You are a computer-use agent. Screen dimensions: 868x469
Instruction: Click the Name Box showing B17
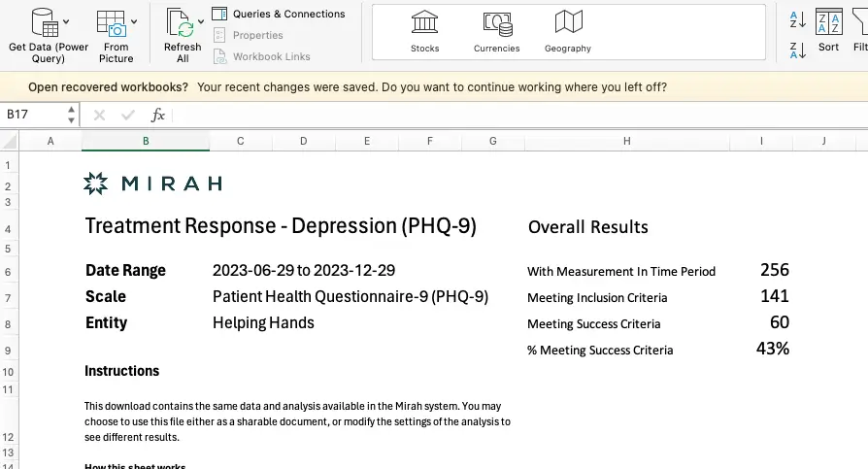[34, 115]
